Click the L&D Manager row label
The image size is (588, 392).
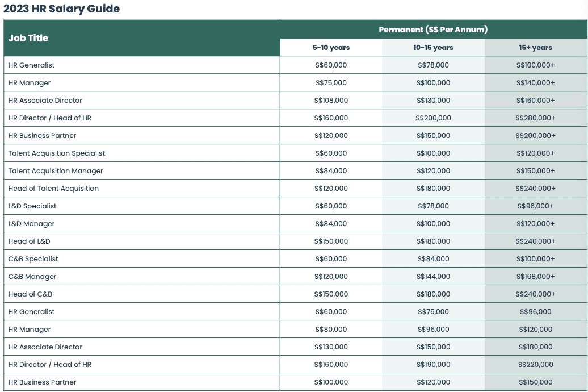[31, 224]
